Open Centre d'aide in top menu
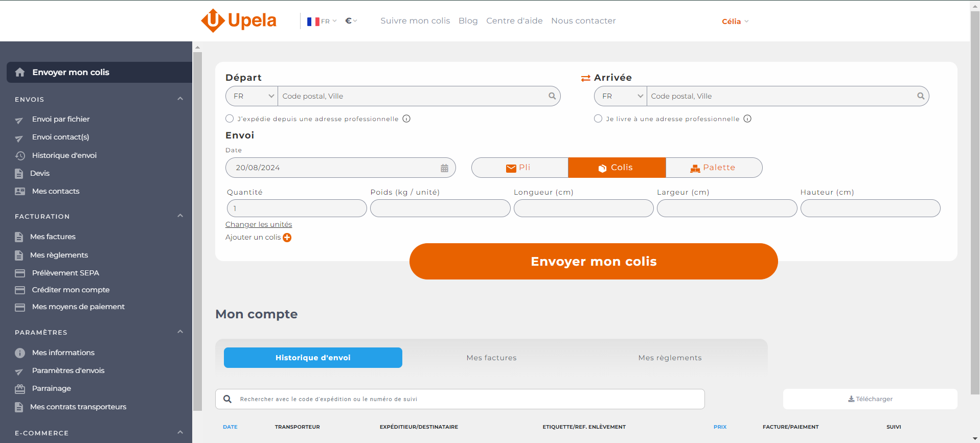The height and width of the screenshot is (443, 980). click(x=514, y=21)
